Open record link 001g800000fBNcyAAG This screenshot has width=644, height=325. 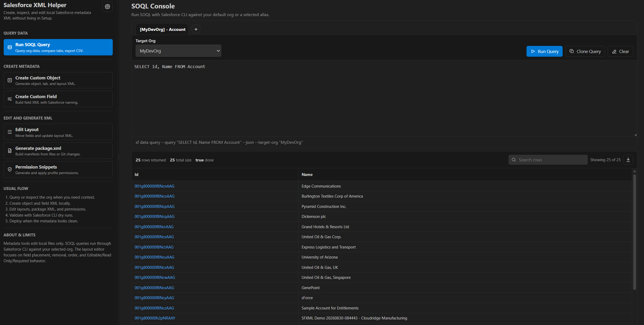(154, 298)
